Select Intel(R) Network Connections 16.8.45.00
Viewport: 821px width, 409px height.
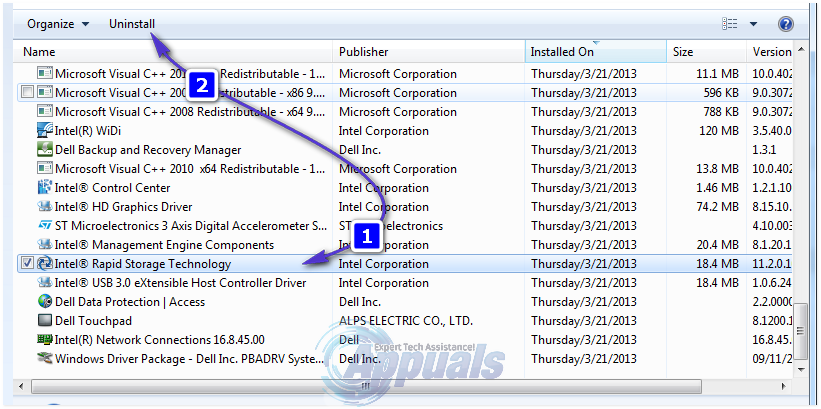click(160, 340)
